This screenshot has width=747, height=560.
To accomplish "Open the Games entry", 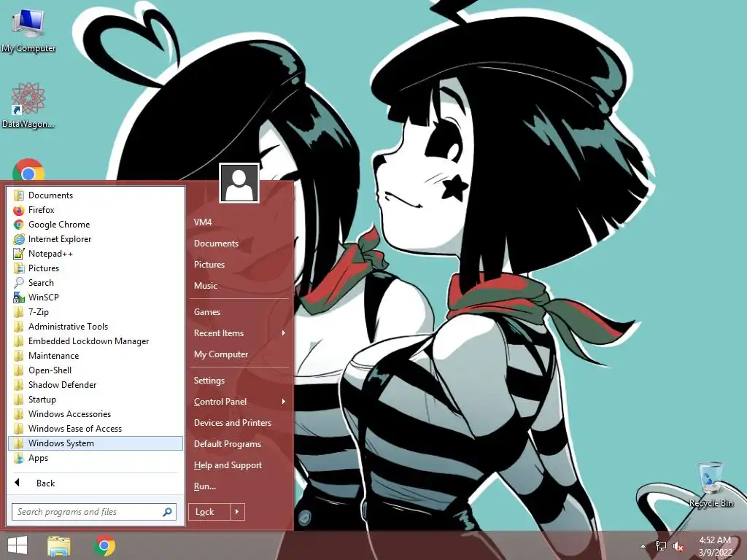I will tap(239, 312).
